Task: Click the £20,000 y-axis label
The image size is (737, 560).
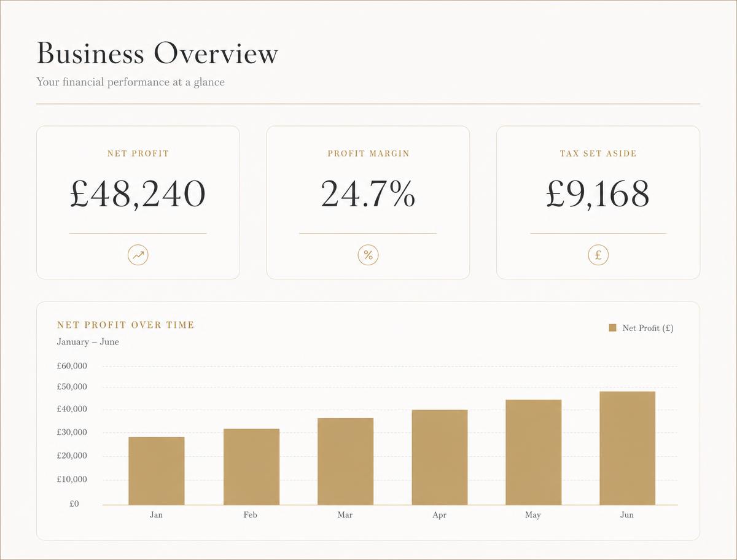Action: click(x=72, y=456)
